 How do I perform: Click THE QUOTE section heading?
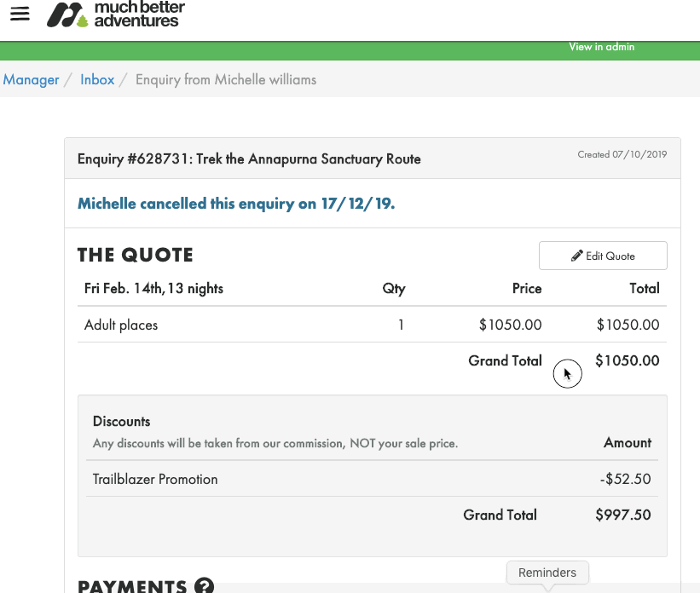136,255
